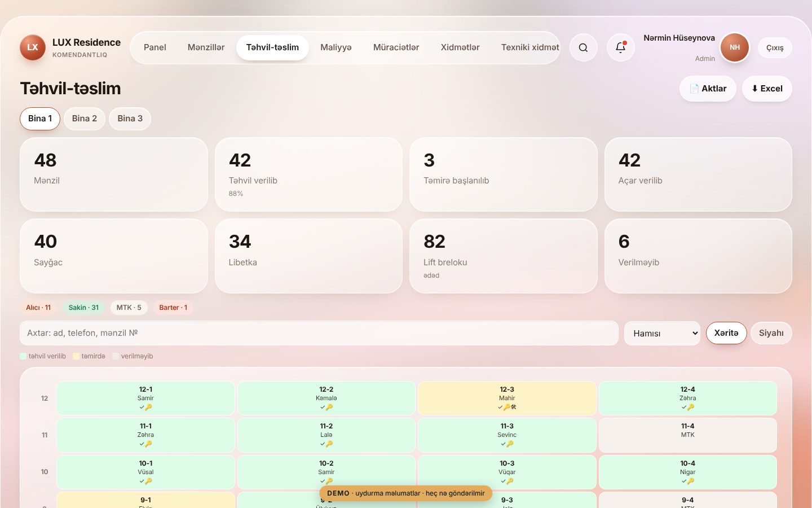The image size is (812, 508).
Task: Filter by Barter · 1 chip
Action: coord(173,308)
